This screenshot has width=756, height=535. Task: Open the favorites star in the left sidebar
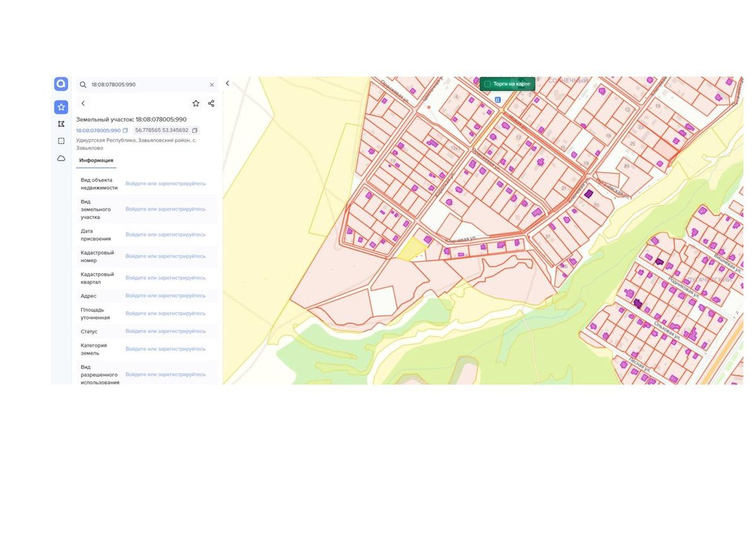click(x=61, y=107)
